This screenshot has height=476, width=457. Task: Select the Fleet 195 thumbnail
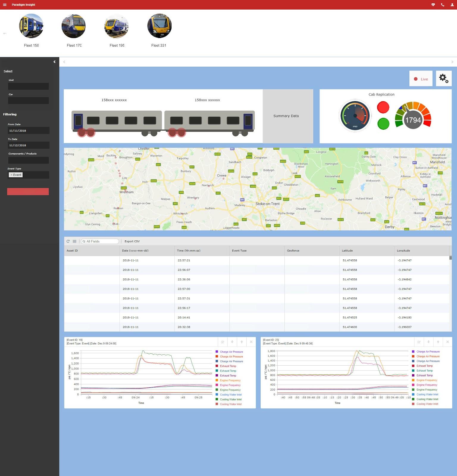(x=117, y=26)
